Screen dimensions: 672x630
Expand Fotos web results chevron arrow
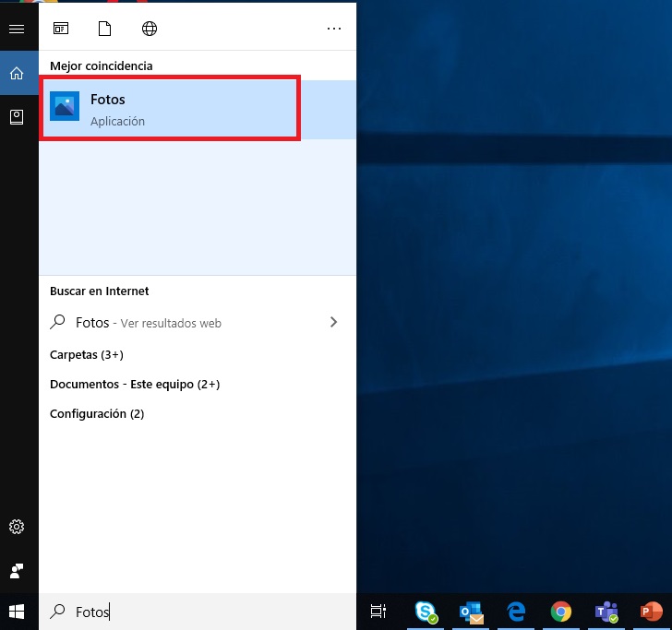pos(333,322)
